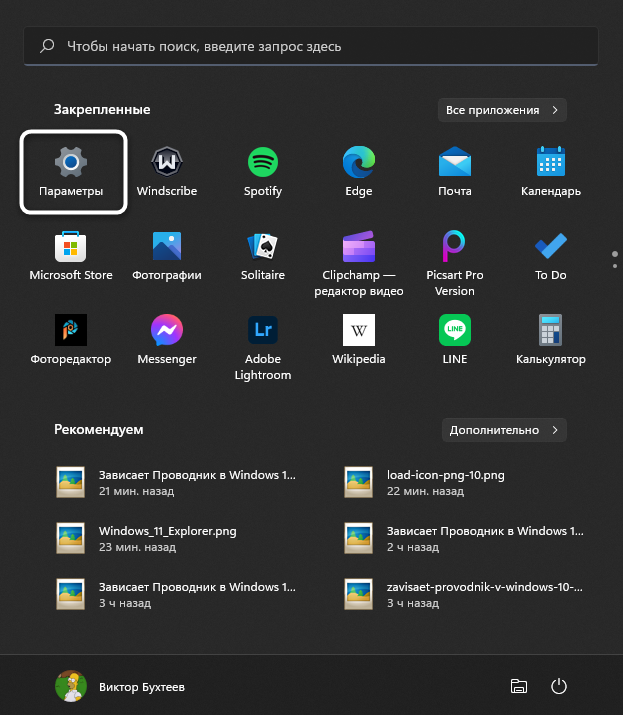Click the search query input field
Viewport: 623px width, 715px height.
[x=311, y=46]
